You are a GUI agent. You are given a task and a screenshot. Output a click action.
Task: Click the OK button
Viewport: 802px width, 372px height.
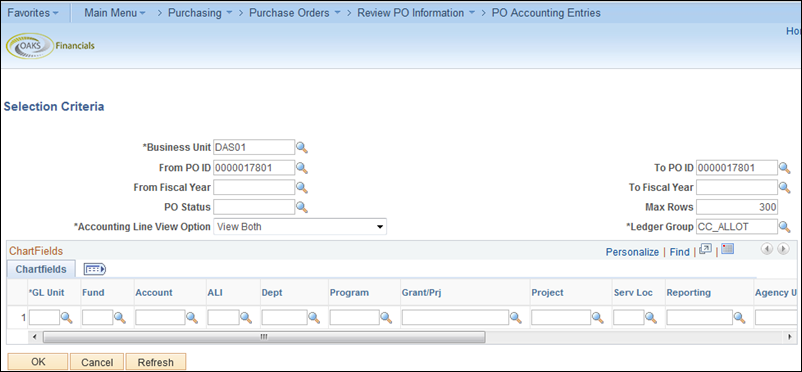click(x=38, y=362)
